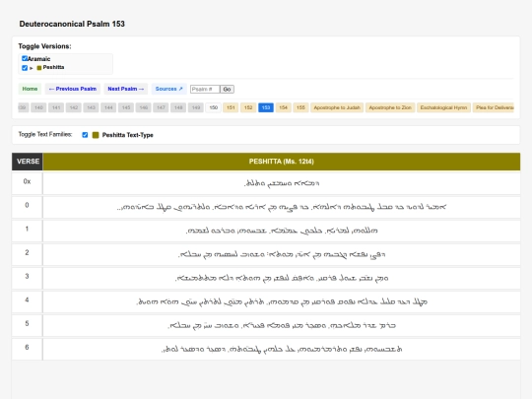This screenshot has height=399, width=532.
Task: Select the highlighted Psalm 153 chip
Action: [266, 107]
